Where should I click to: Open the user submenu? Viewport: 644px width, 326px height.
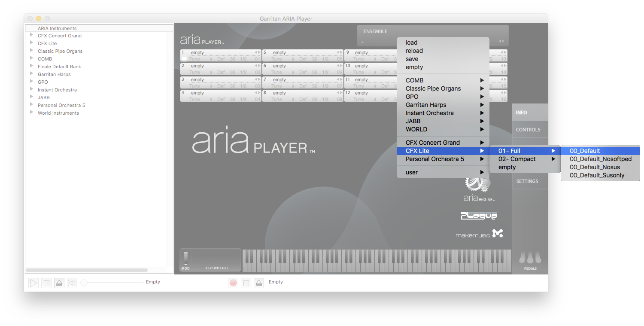click(443, 172)
